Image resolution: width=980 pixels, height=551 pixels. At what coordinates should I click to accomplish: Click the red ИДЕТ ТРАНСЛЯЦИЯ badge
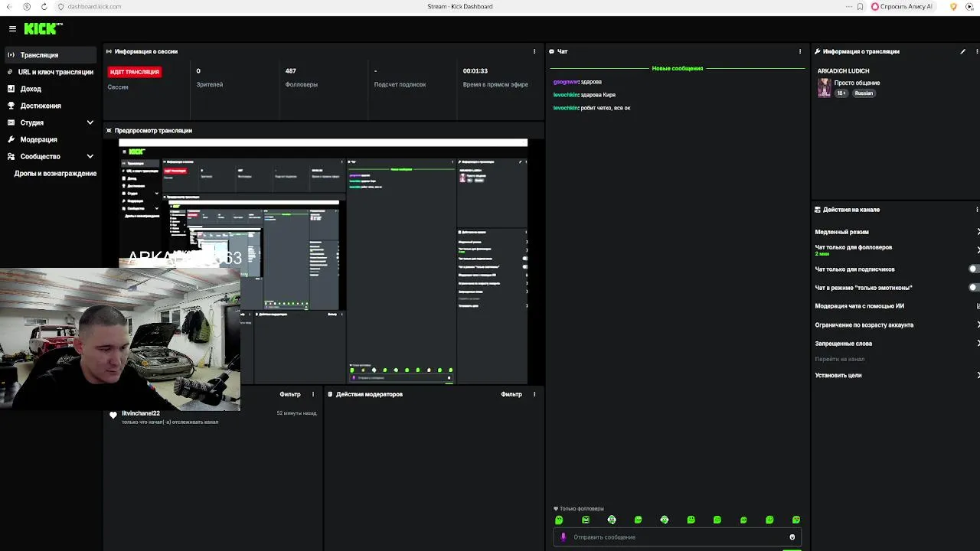(134, 72)
